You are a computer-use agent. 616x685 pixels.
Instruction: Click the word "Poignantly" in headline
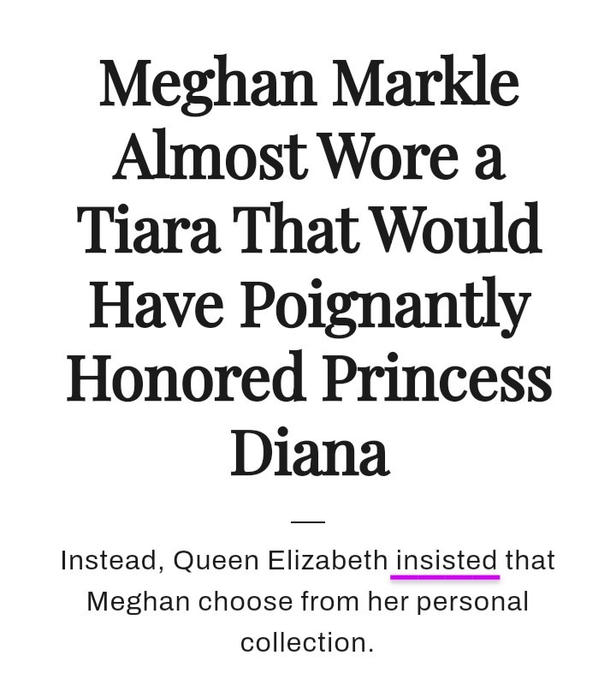click(386, 307)
